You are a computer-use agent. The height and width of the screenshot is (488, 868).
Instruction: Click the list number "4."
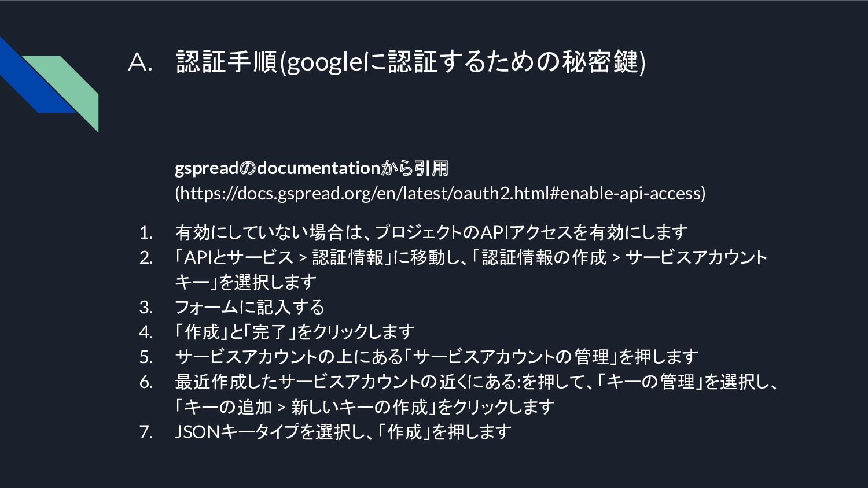pyautogui.click(x=146, y=332)
